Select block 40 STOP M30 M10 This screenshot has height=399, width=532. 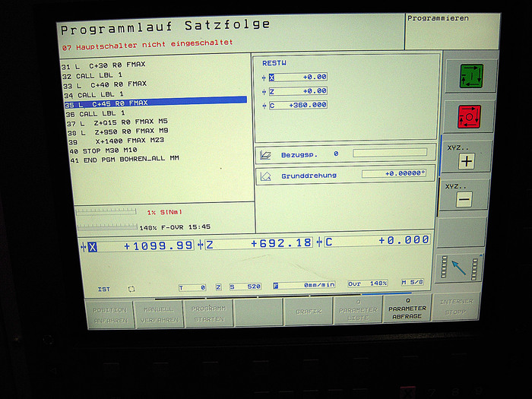103,150
